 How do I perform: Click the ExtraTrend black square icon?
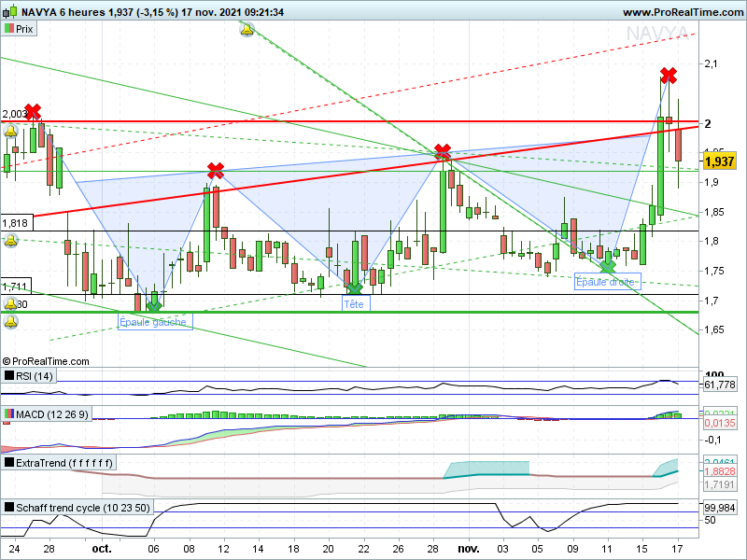coord(8,462)
